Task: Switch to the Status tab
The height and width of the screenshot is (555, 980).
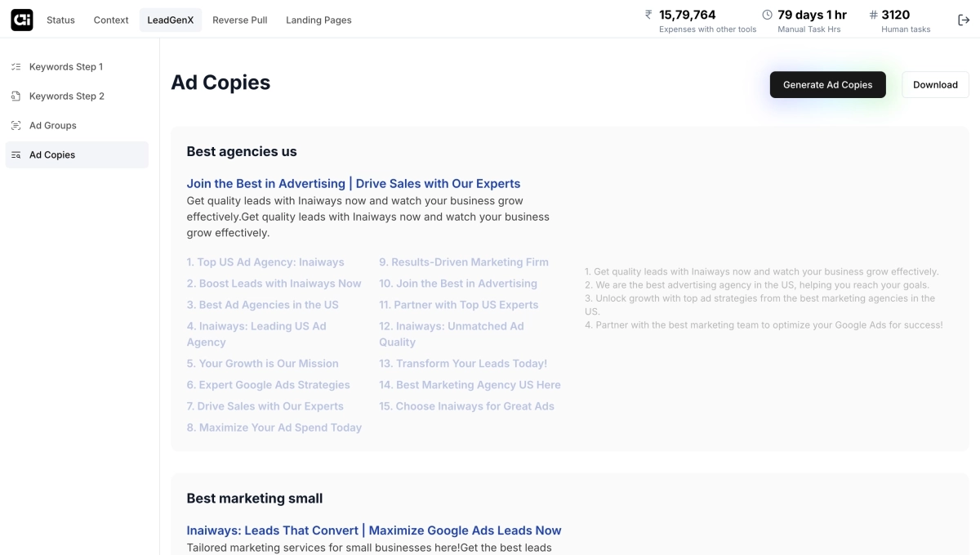Action: (60, 20)
